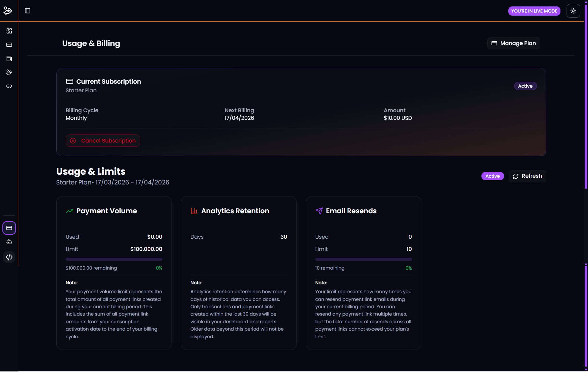
Task: Click the Monthly billing cycle value
Action: pyautogui.click(x=76, y=118)
